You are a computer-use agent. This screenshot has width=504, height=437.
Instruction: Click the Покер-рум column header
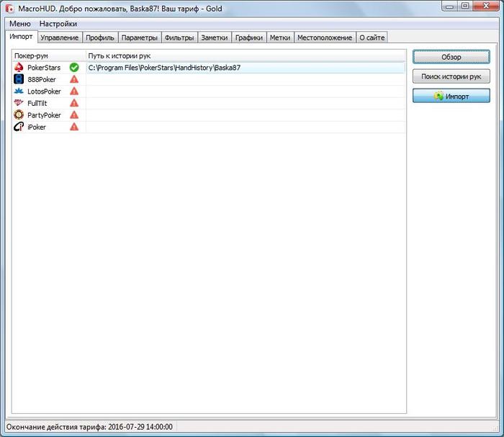(x=49, y=55)
